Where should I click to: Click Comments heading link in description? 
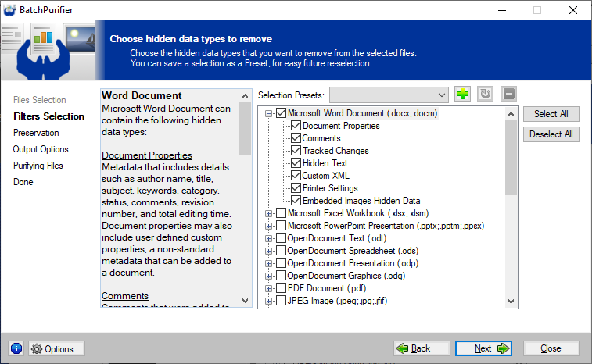click(x=125, y=296)
